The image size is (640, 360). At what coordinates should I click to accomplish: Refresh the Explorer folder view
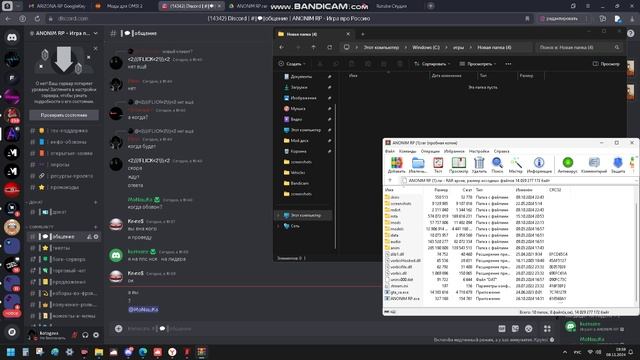329,47
